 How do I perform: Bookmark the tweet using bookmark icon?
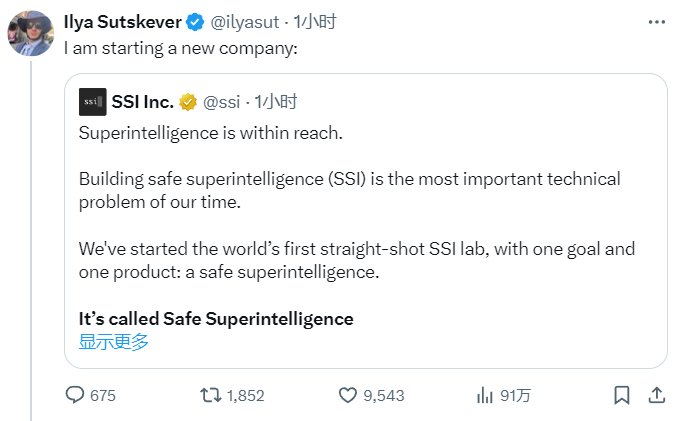[621, 395]
